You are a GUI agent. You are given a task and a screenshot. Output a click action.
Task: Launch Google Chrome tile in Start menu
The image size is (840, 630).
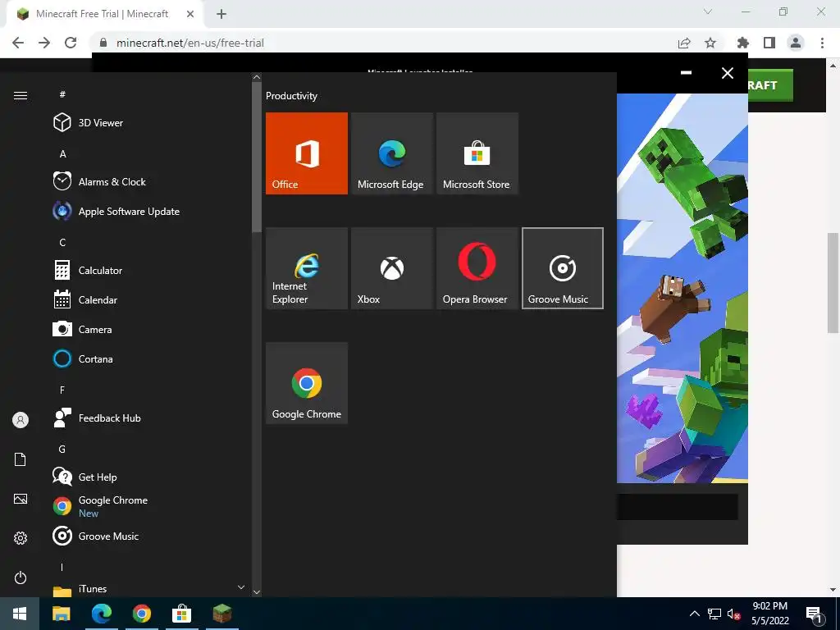[307, 383]
